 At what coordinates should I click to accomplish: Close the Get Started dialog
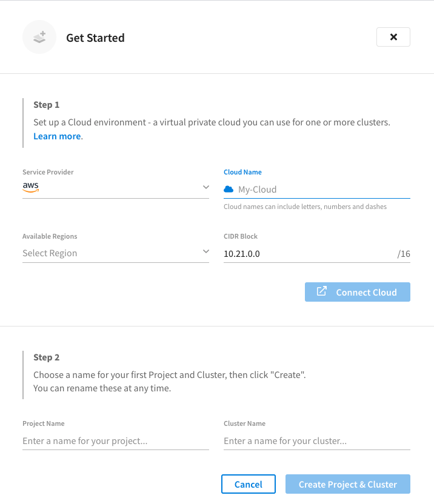pyautogui.click(x=393, y=37)
